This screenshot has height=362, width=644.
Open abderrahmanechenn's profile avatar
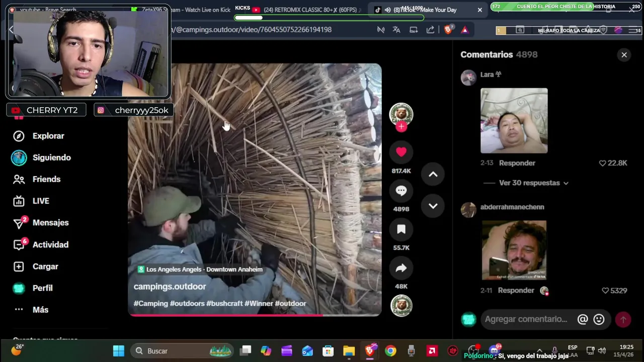coord(468,210)
